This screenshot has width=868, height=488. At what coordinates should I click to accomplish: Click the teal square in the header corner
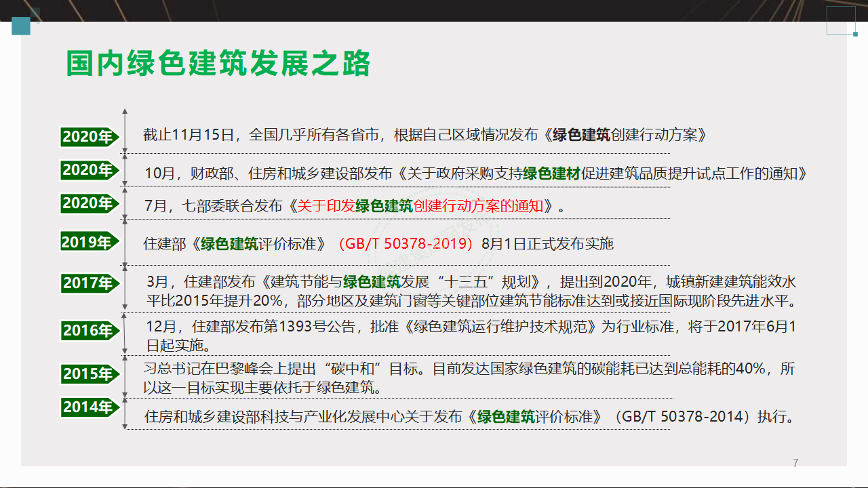click(x=22, y=26)
